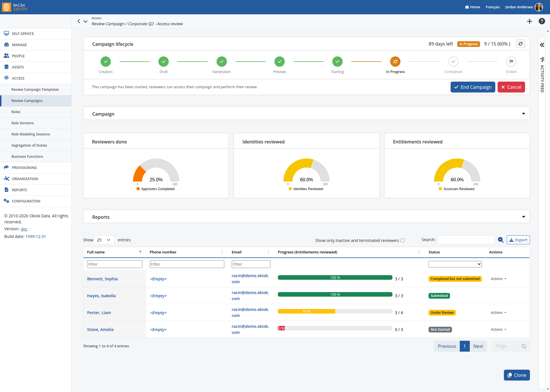Click the End Campaign button
550x392 pixels.
coord(473,87)
